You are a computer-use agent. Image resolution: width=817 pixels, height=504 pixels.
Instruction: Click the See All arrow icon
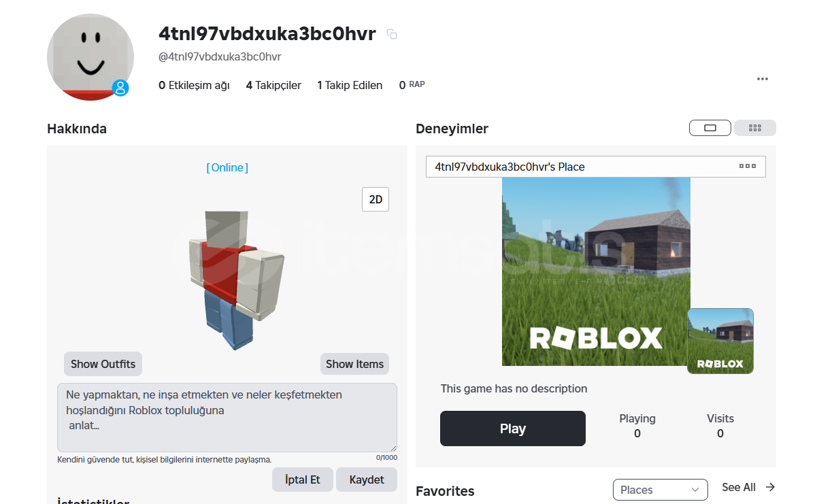(x=770, y=487)
